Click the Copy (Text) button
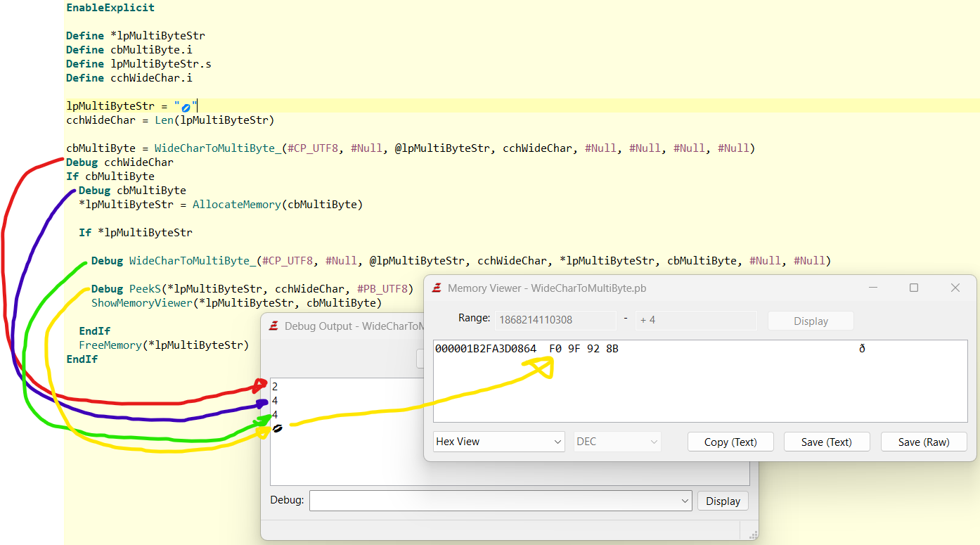Viewport: 980px width, 545px height. [x=730, y=442]
